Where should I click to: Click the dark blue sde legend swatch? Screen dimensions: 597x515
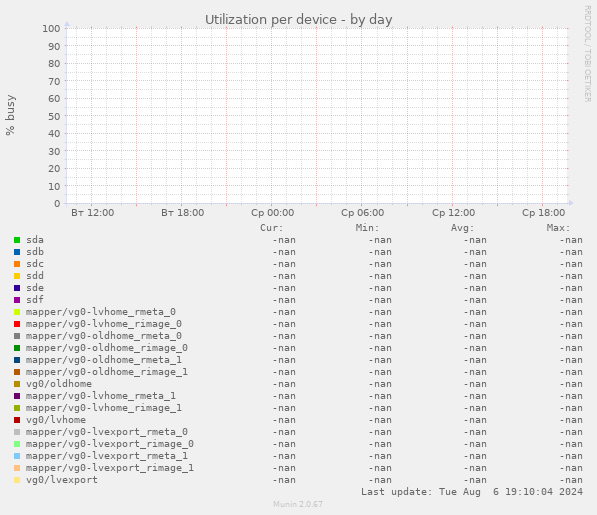coord(17,288)
